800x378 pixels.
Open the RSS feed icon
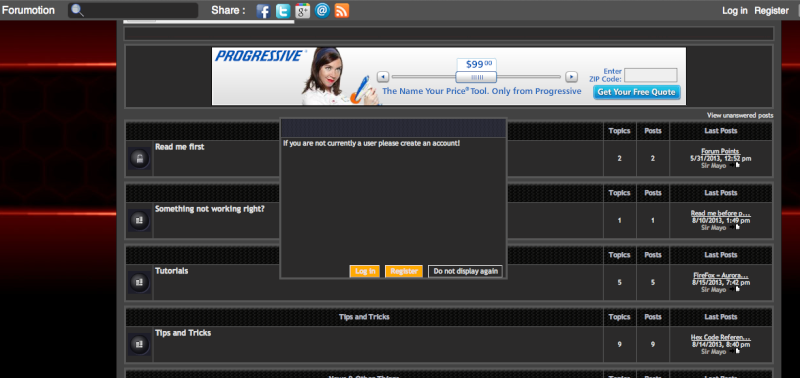coord(342,11)
